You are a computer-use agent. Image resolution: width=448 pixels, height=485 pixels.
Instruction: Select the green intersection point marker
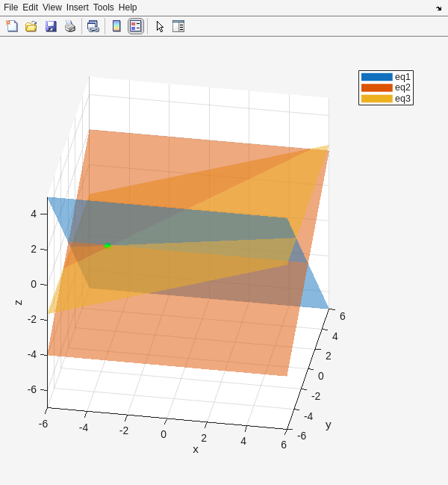[x=108, y=246]
